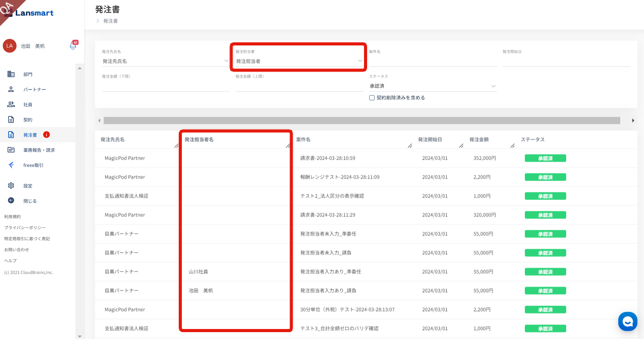Click the horizontal table scrollbar track
Viewport: 644px width, 339px height.
click(x=362, y=120)
